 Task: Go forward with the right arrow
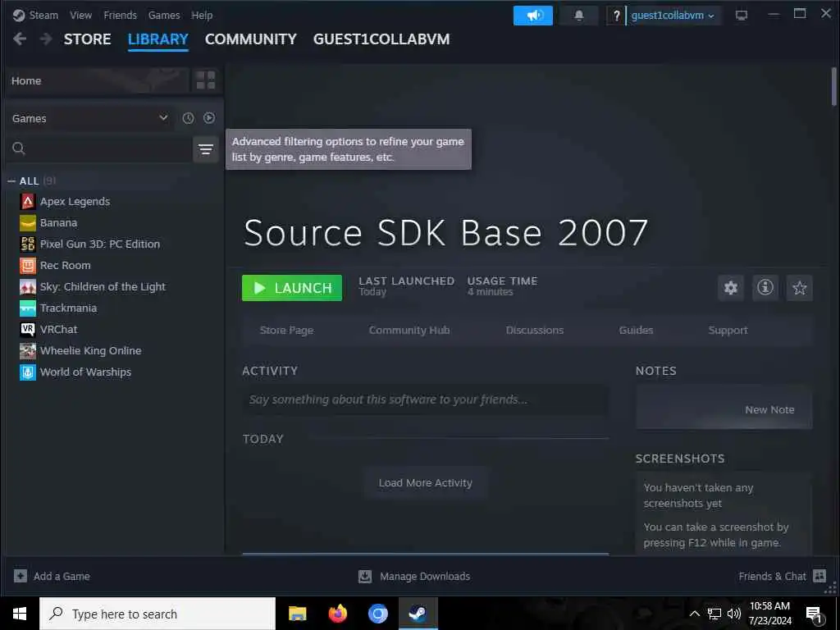46,39
